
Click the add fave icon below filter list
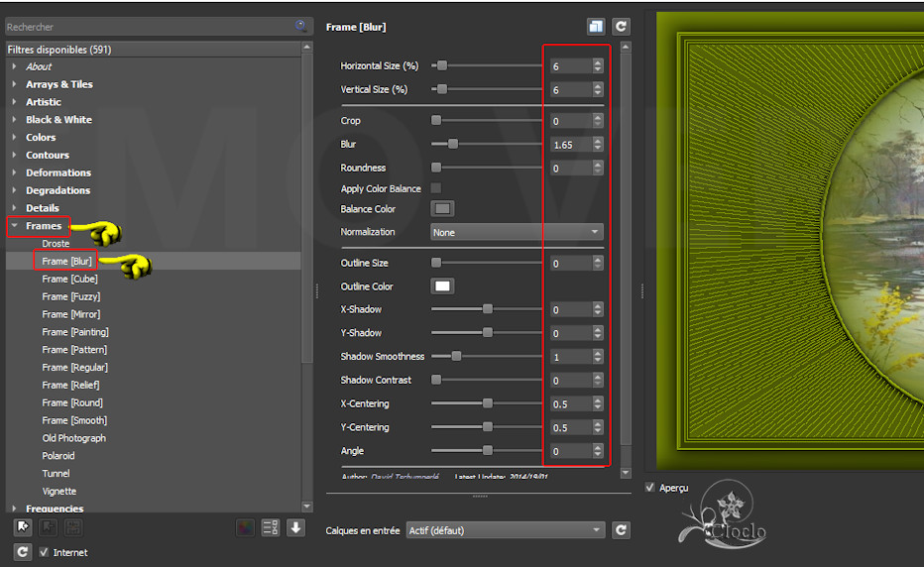(23, 527)
